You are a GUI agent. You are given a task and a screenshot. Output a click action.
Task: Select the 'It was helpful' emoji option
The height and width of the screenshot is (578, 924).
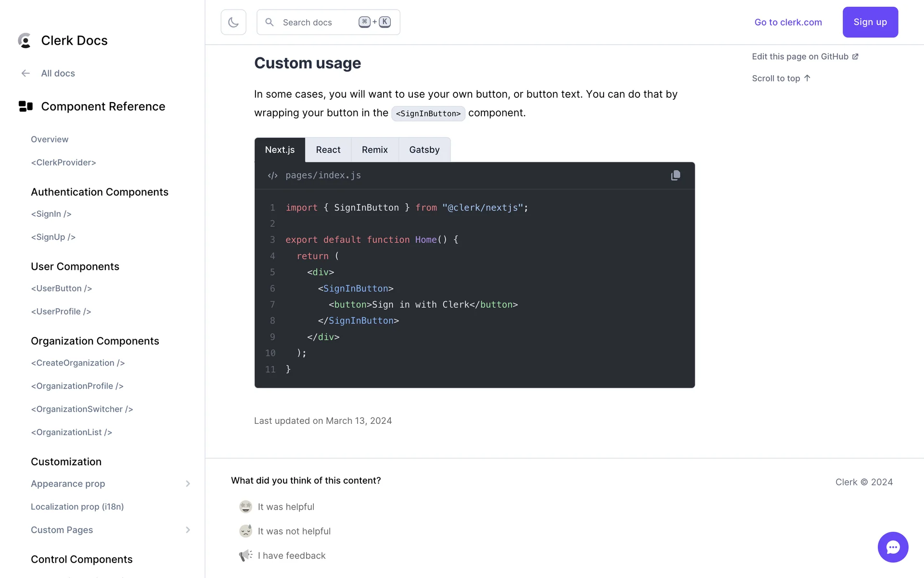tap(246, 507)
